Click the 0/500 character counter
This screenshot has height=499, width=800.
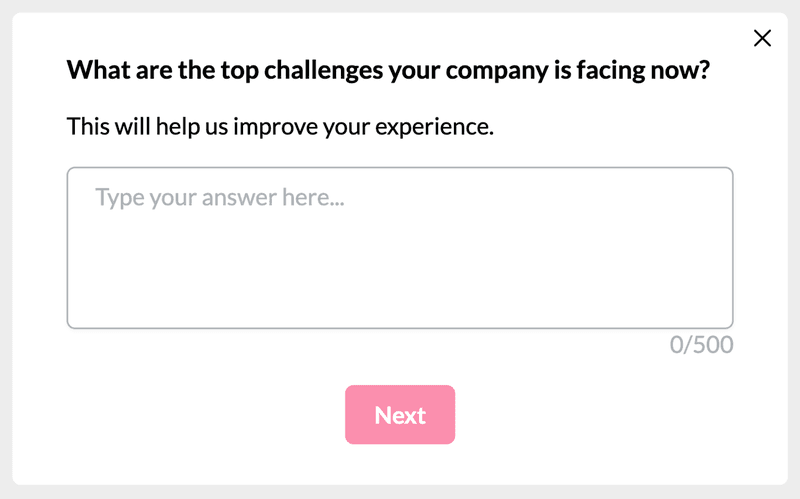pyautogui.click(x=701, y=346)
